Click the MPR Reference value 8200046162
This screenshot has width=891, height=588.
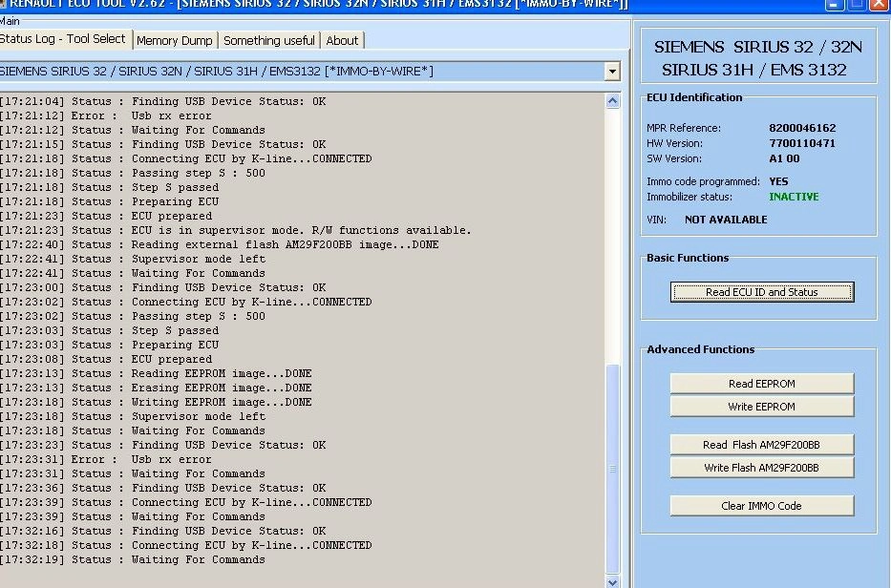802,128
